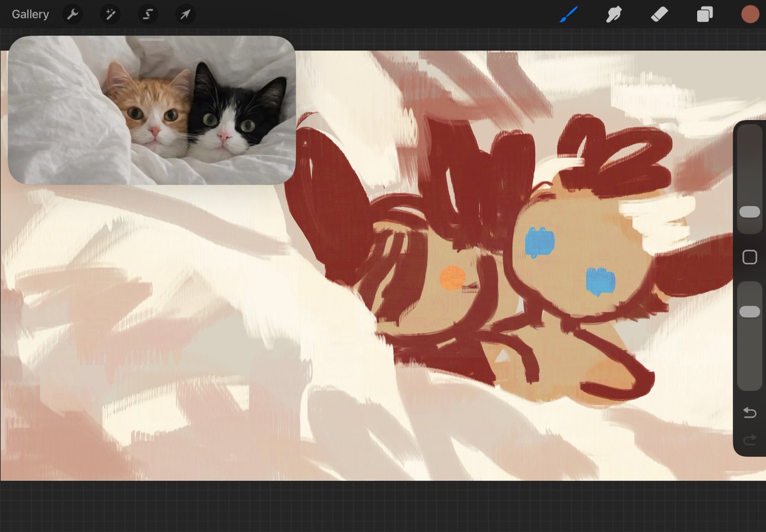Select the Smudge tool
The image size is (766, 532).
coord(613,14)
